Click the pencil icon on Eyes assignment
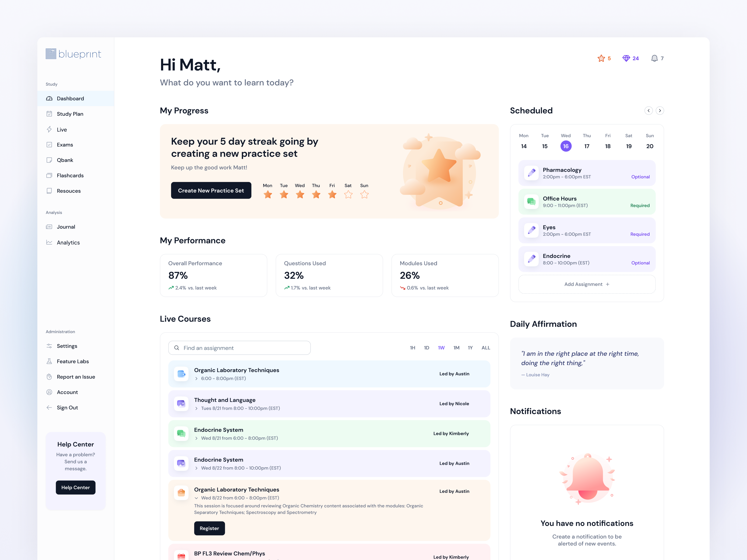Image resolution: width=747 pixels, height=560 pixels. 531,230
